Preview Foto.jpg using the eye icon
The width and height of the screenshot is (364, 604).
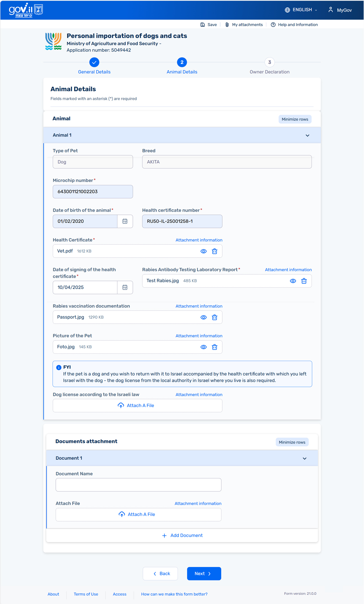(x=204, y=347)
